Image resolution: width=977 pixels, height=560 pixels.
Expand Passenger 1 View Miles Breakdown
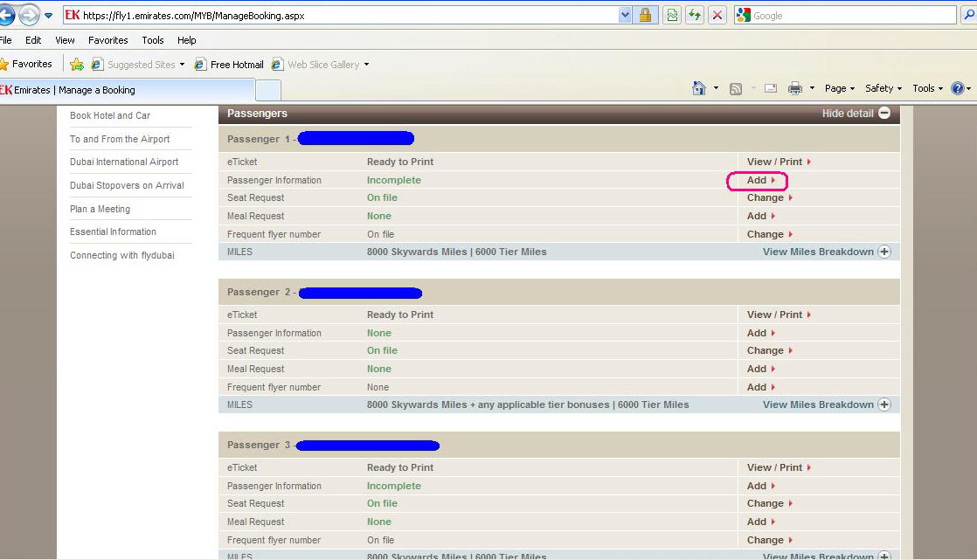(x=827, y=252)
